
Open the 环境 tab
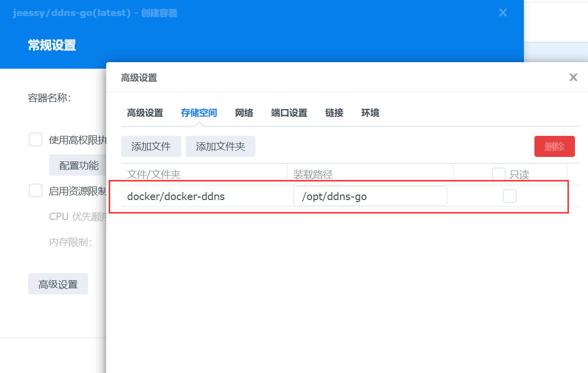point(370,113)
